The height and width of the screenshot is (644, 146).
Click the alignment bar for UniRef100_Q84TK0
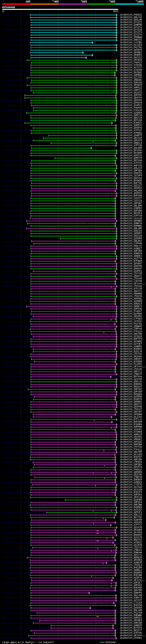click(x=71, y=98)
